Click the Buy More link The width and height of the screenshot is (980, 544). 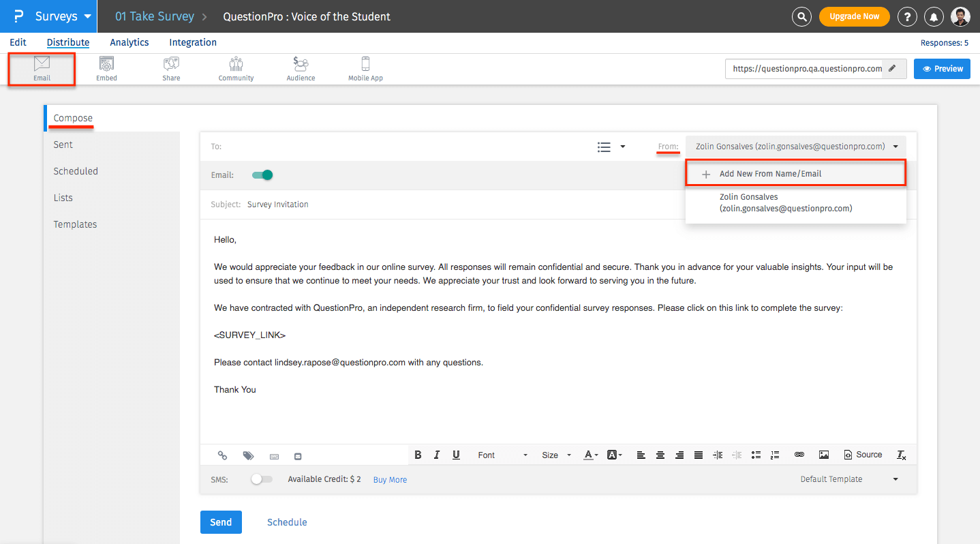(x=390, y=480)
